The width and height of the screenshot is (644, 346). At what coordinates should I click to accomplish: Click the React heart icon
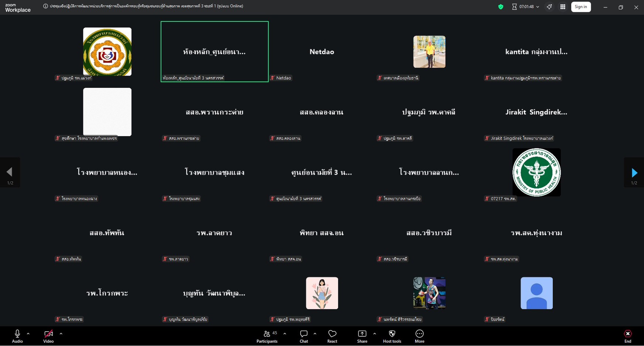(332, 336)
